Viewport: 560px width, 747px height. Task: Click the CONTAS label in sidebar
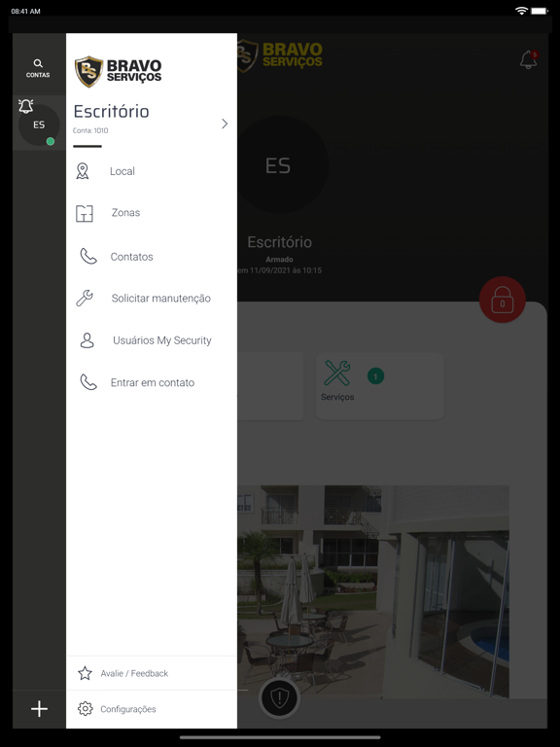[38, 75]
